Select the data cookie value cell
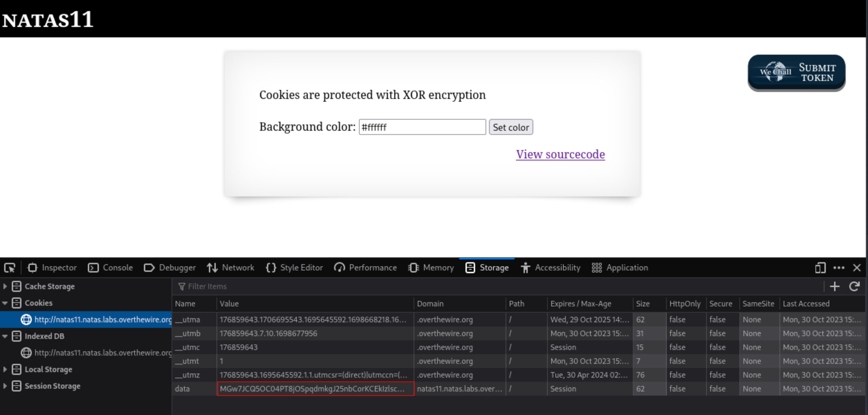This screenshot has width=868, height=415. [315, 389]
